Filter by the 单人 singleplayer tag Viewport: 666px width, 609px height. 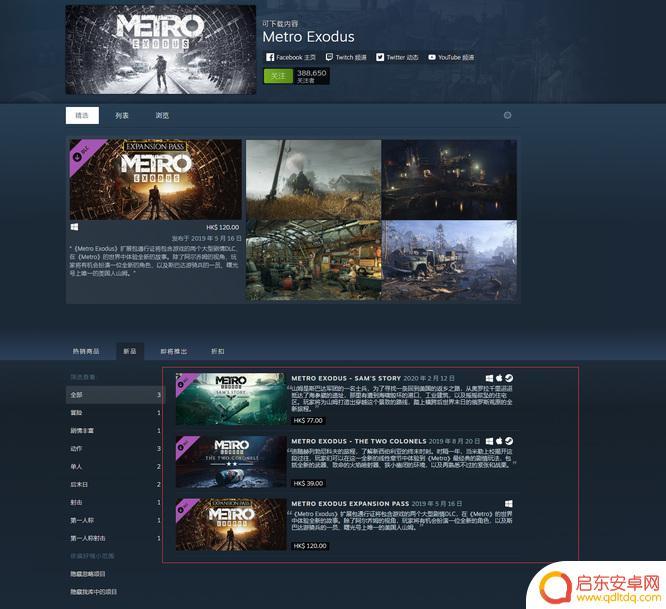115,466
